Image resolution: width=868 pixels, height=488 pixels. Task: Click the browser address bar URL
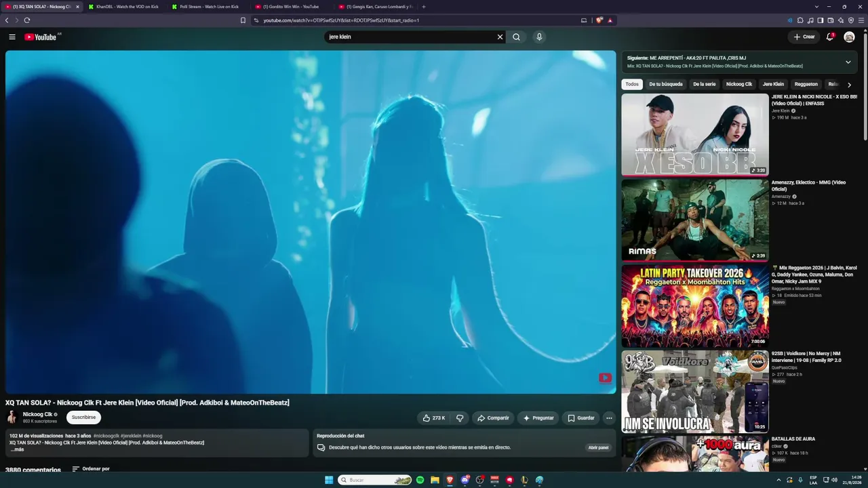pyautogui.click(x=341, y=20)
